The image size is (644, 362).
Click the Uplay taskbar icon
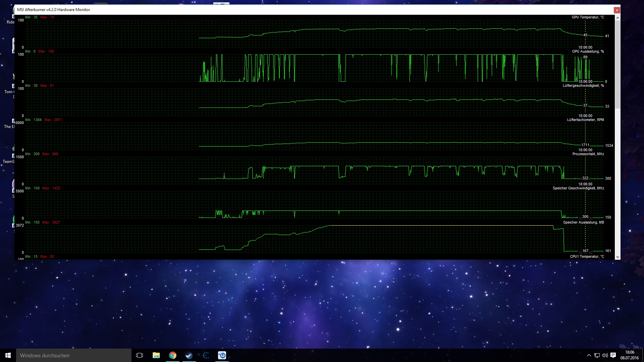222,355
